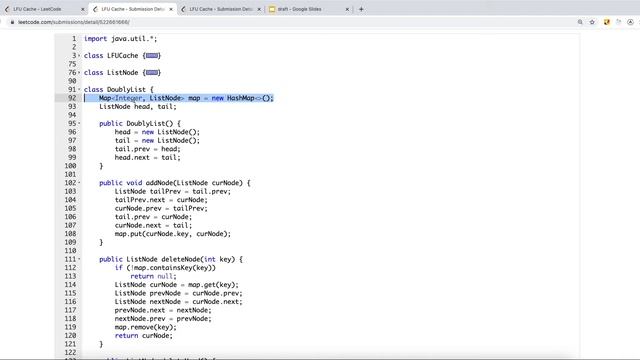Close the active Submission Detail tab
Image resolution: width=640 pixels, height=360 pixels.
tap(171, 9)
